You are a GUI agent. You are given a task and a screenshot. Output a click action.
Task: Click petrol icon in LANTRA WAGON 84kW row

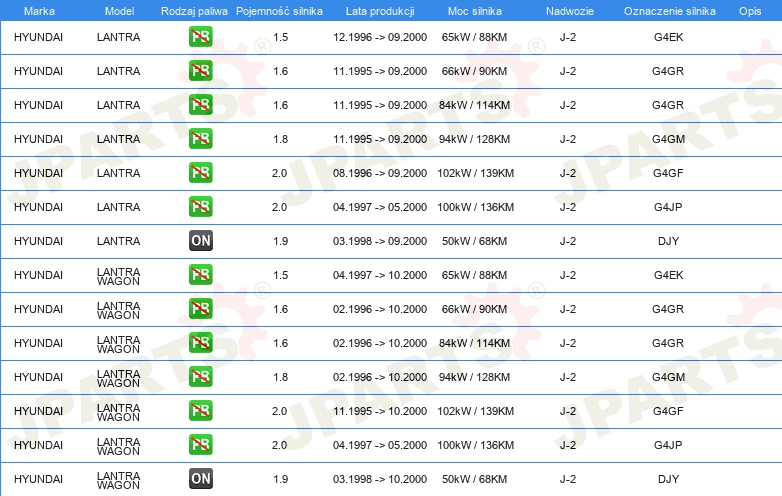200,342
